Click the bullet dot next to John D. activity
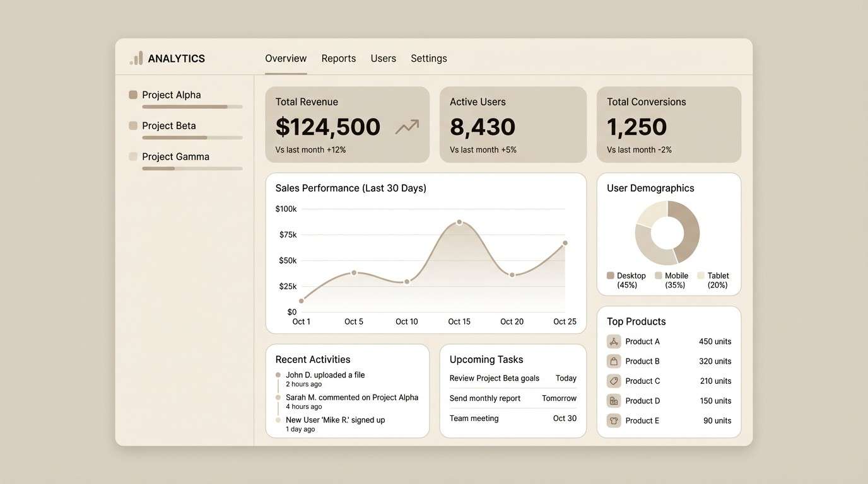This screenshot has height=484, width=868. point(278,374)
